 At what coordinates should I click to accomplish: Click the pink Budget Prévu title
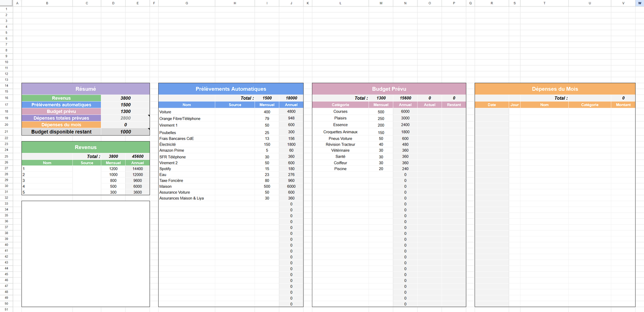tap(389, 89)
